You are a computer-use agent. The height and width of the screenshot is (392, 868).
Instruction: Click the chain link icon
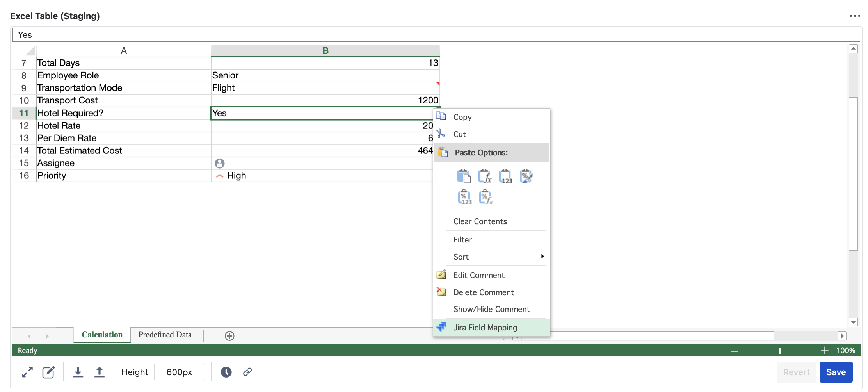pos(247,372)
